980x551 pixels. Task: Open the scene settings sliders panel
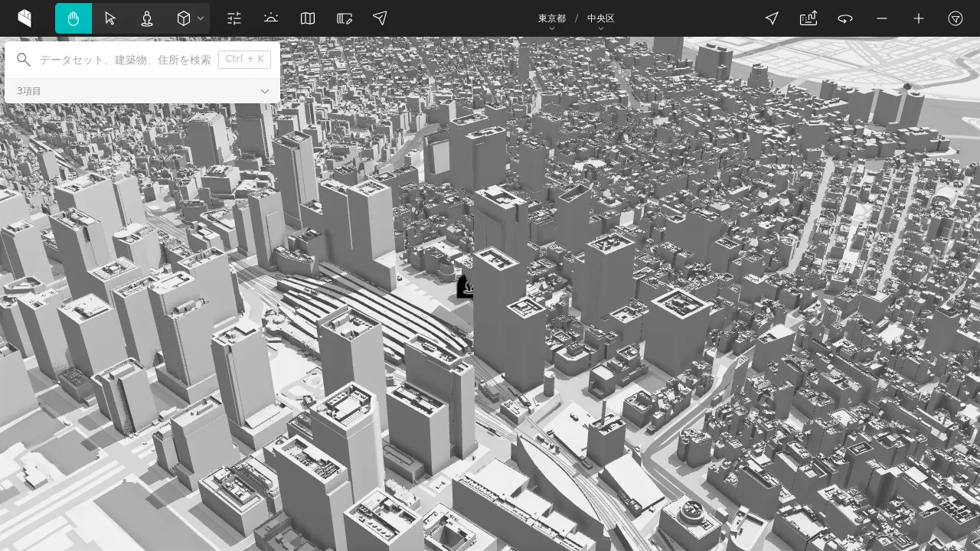pos(234,18)
